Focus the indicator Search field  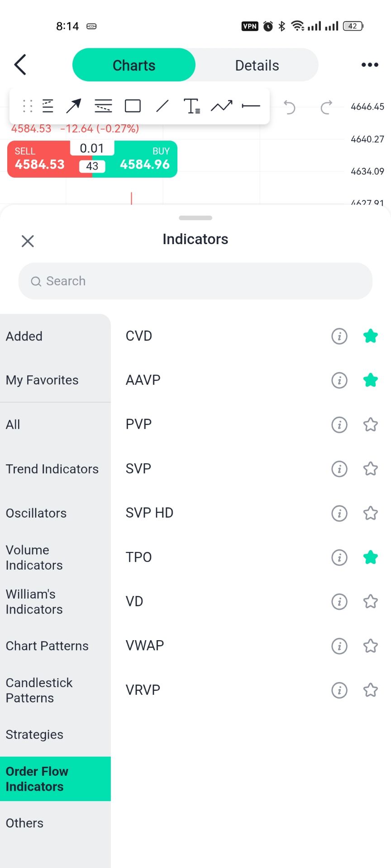coord(195,281)
